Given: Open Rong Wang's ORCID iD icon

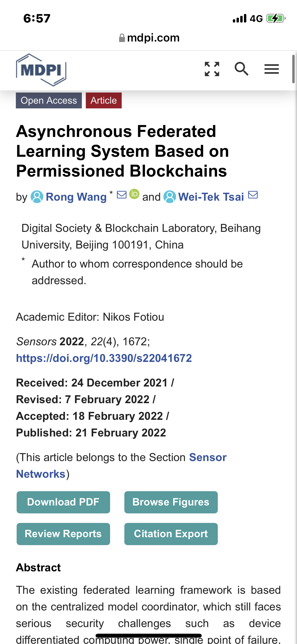Looking at the screenshot, I should [x=134, y=194].
